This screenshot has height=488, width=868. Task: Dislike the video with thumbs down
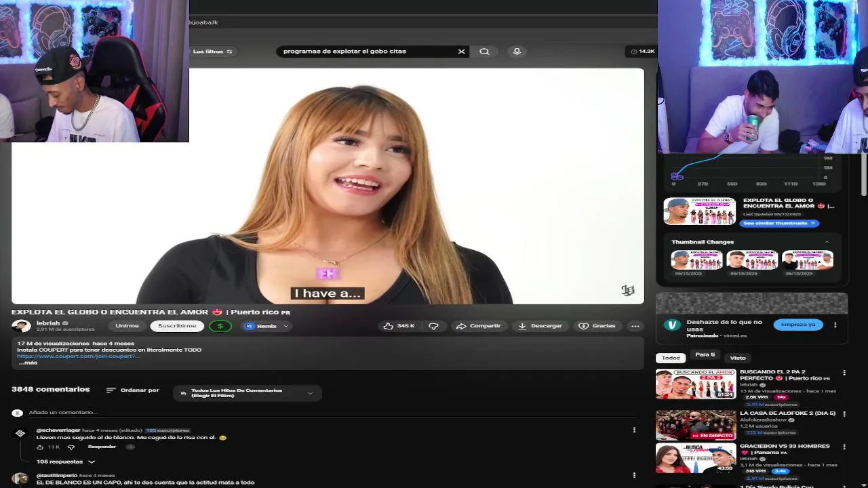pyautogui.click(x=434, y=326)
